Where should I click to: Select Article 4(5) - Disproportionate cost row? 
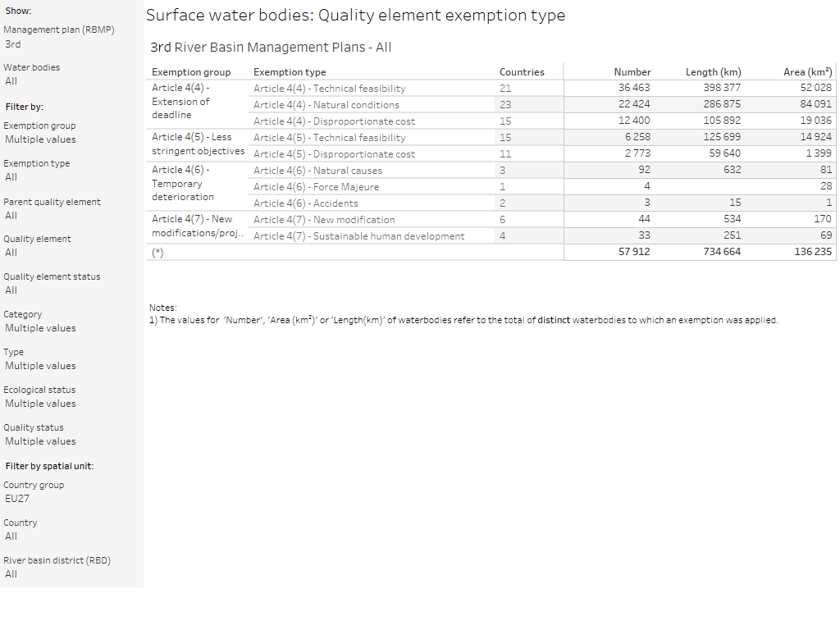coord(335,154)
